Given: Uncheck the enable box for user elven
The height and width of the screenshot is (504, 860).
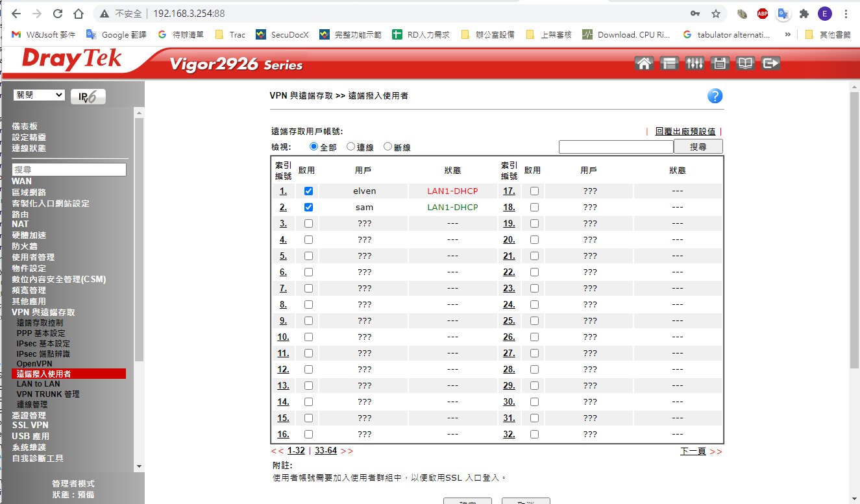Looking at the screenshot, I should 308,191.
